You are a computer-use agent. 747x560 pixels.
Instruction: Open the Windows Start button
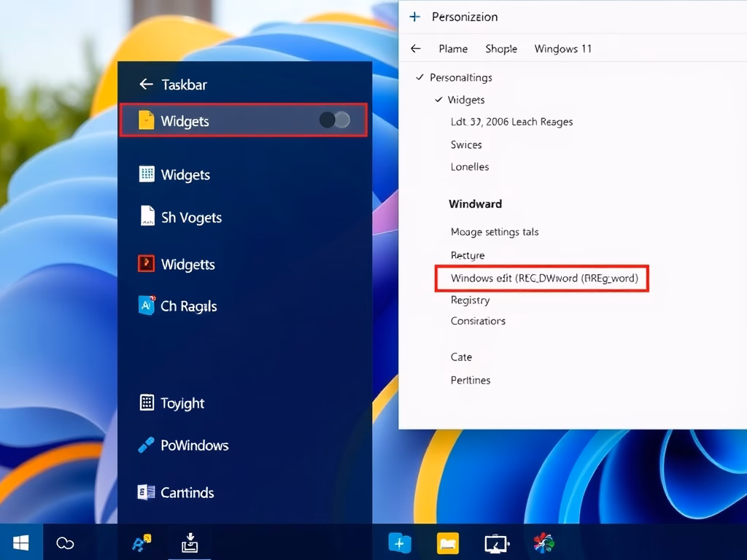pos(21,542)
